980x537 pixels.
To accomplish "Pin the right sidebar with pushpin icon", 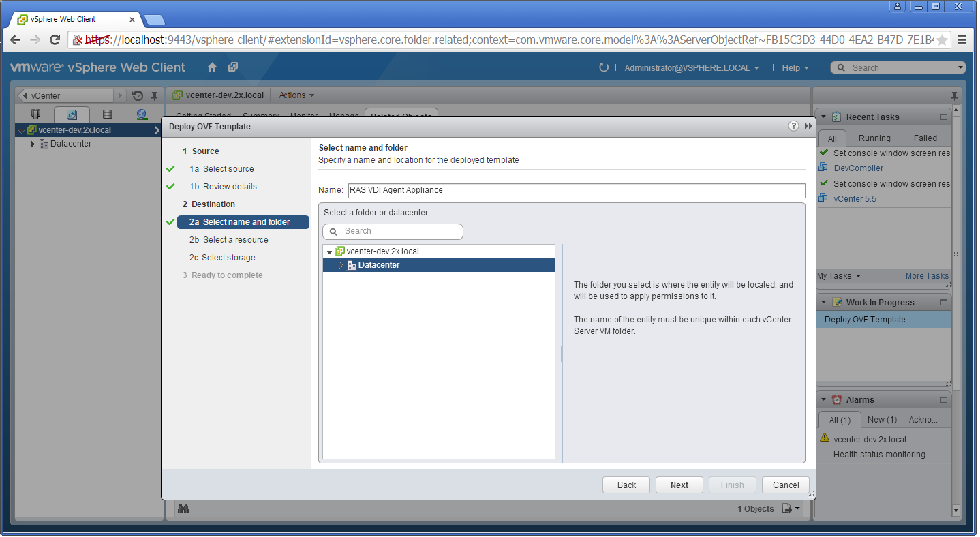I will [x=954, y=95].
